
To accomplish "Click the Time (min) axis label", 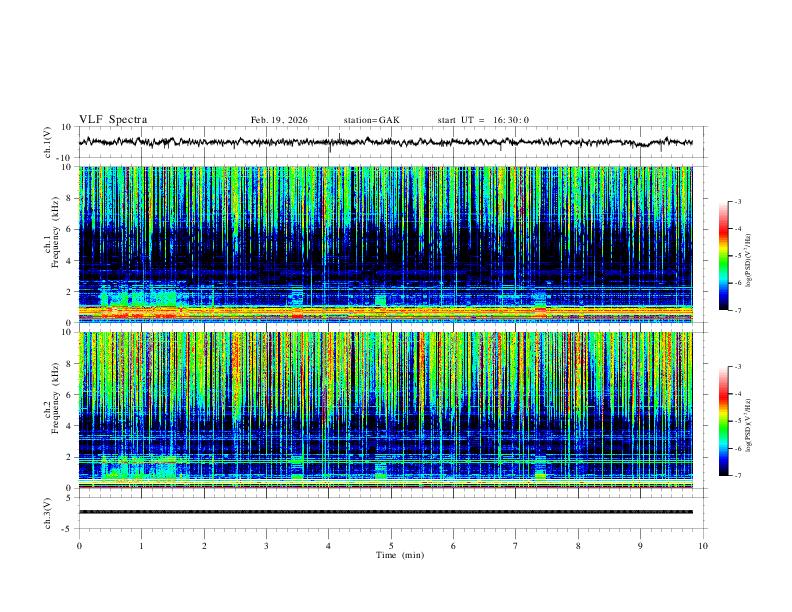I will tap(400, 555).
